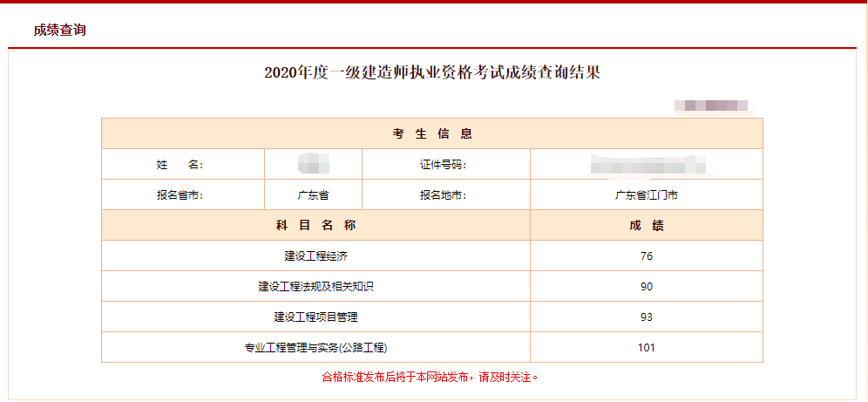Select the 建设工程经济 subject row
Viewport: 868px width, 402px height.
[x=315, y=256]
